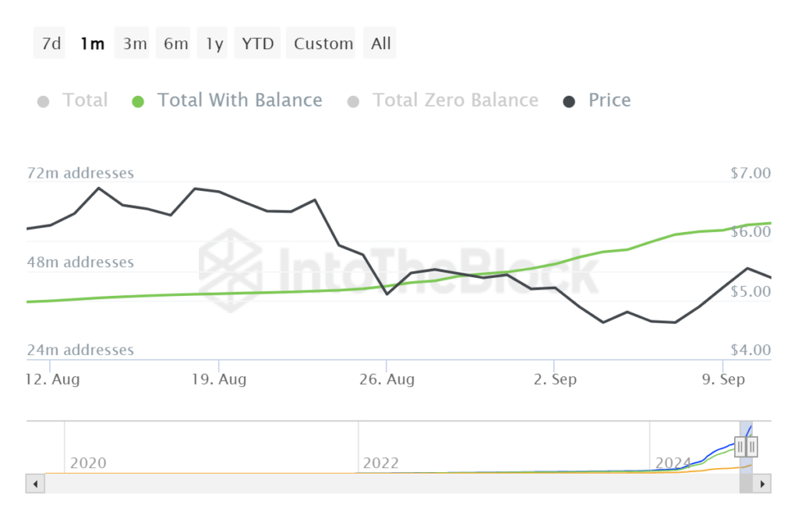Viewport: 798px width, 532px height.
Task: Grab the right navigator range handle
Action: point(752,447)
